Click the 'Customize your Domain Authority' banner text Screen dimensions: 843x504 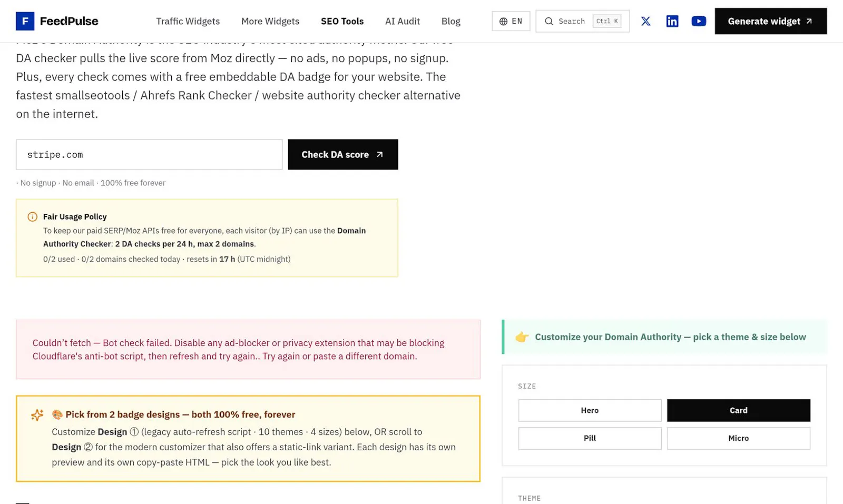pyautogui.click(x=670, y=337)
